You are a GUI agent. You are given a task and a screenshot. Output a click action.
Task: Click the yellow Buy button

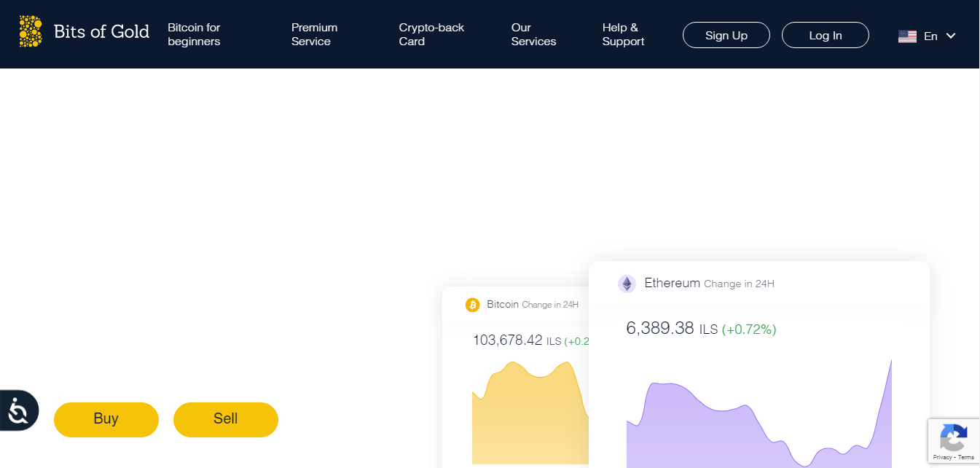pos(106,419)
